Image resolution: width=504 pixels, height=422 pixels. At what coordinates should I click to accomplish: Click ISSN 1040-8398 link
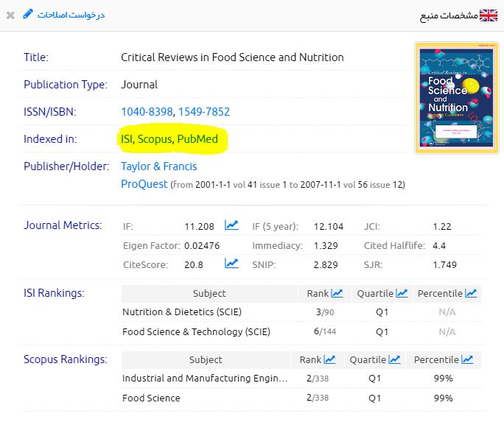click(147, 112)
